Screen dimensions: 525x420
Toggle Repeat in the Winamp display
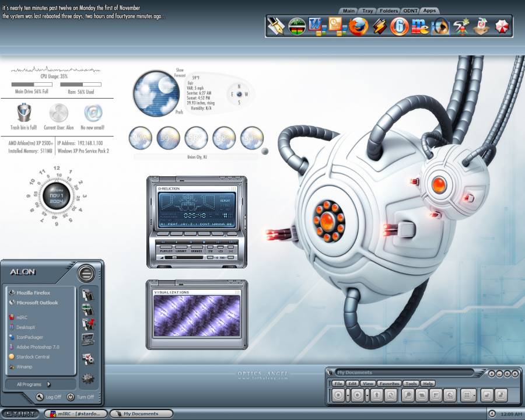point(225,201)
